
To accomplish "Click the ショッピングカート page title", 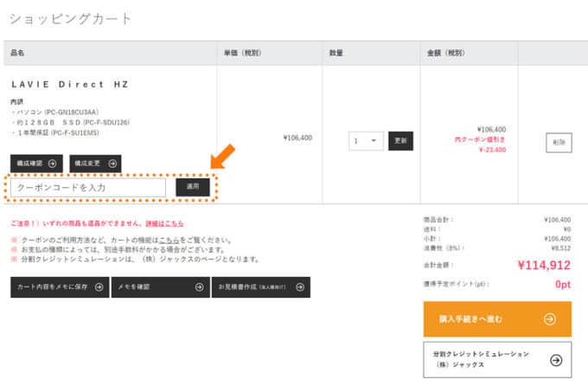I will [70, 19].
